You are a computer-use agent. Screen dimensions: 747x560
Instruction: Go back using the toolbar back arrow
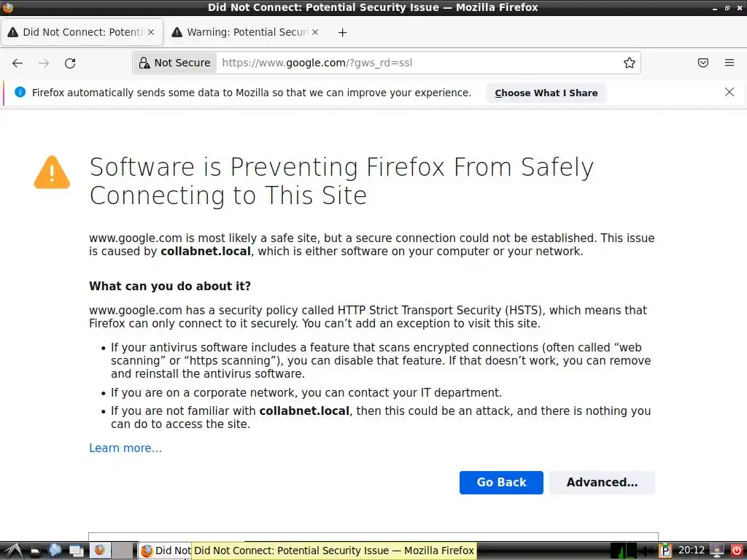(18, 63)
